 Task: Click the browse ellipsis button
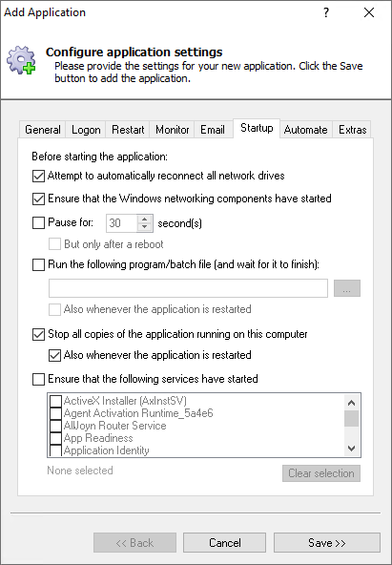pyautogui.click(x=347, y=288)
